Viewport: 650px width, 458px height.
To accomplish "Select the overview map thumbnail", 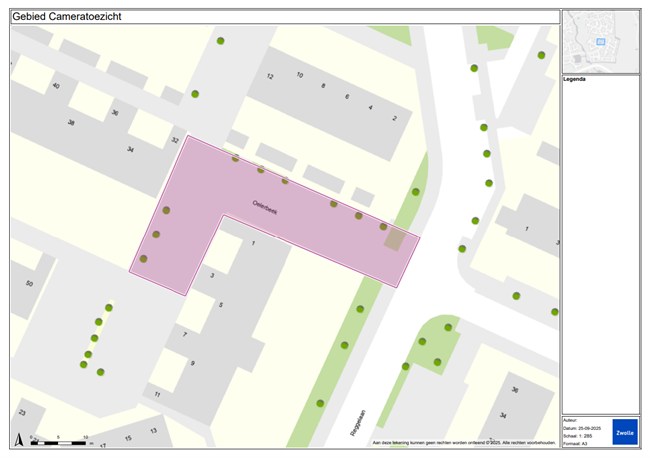I will [600, 40].
